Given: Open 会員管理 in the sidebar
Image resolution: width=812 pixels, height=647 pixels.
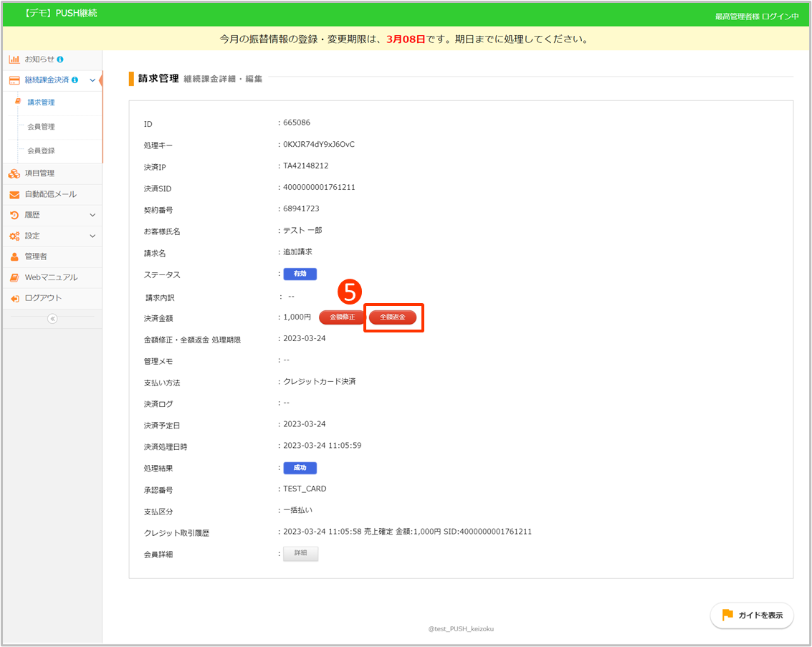Looking at the screenshot, I should [x=41, y=127].
